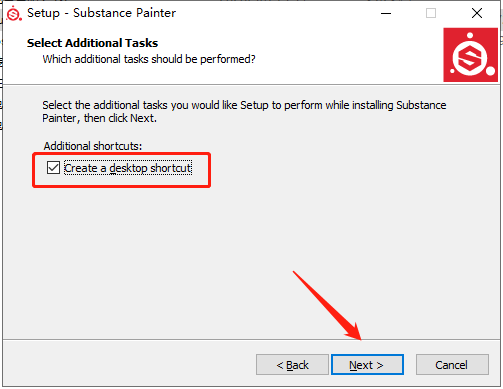Uncheck the Create a desktop shortcut checkbox

(x=53, y=168)
